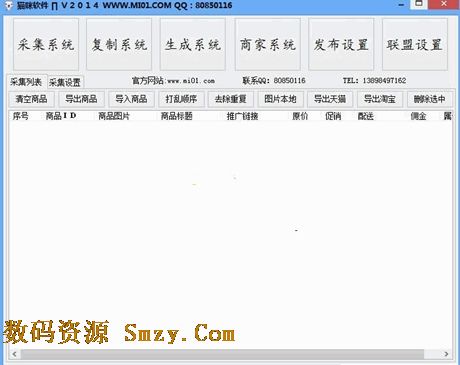Click the 商品ID column header
This screenshot has width=460, height=365.
coord(61,116)
